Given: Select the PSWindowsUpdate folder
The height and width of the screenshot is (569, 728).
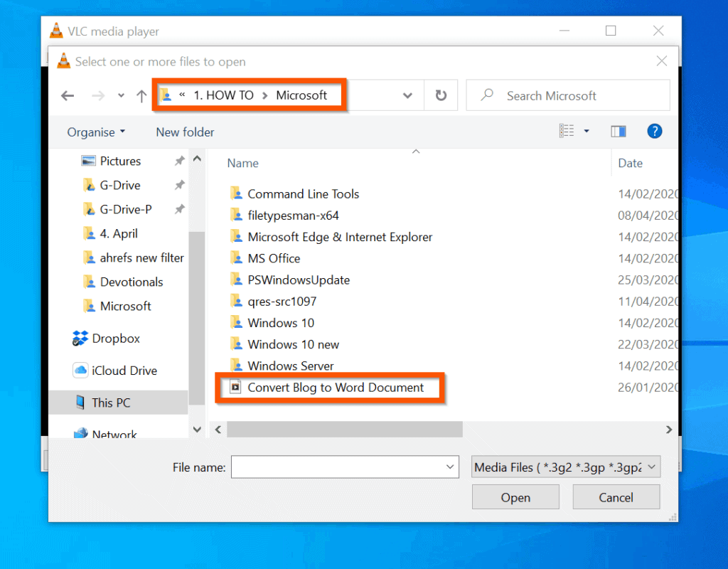Looking at the screenshot, I should click(x=299, y=280).
